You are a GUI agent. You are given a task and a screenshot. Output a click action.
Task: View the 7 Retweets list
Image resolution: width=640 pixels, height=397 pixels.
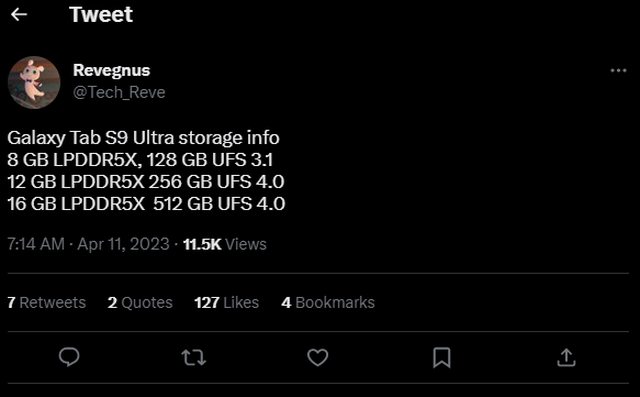[x=47, y=302]
